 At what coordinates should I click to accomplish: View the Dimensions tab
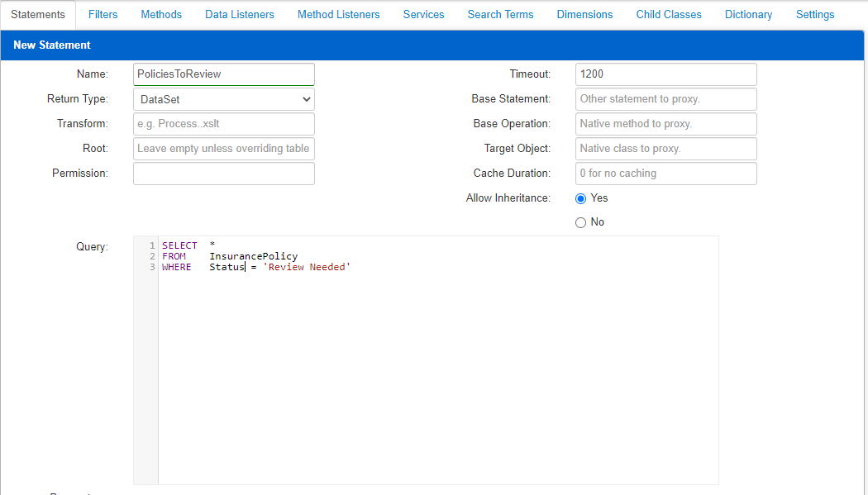(x=584, y=15)
